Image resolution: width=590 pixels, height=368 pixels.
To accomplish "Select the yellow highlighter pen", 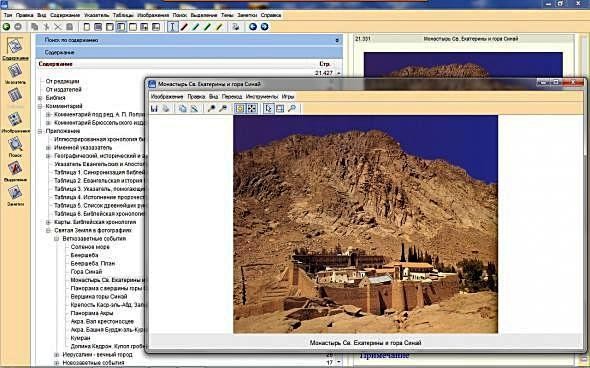I will (219, 27).
